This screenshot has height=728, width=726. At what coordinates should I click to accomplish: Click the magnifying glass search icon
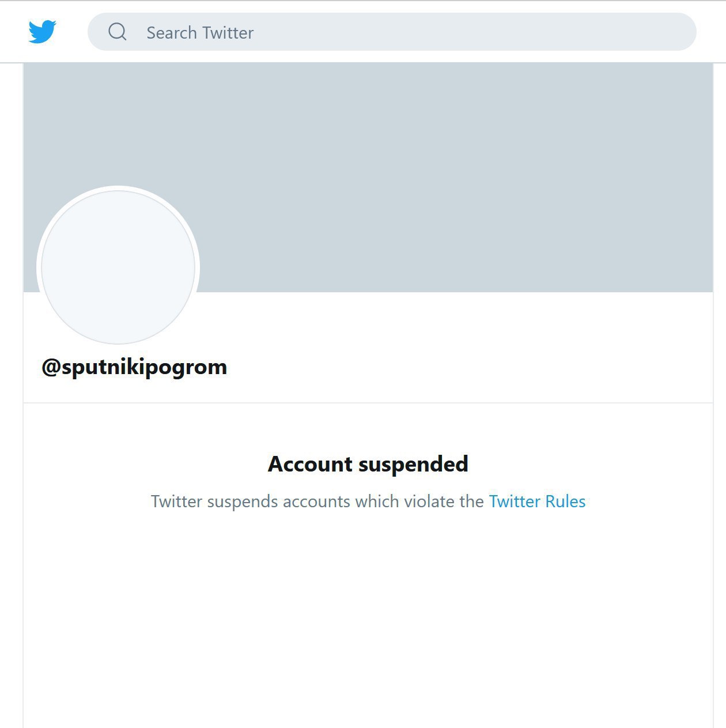tap(118, 32)
